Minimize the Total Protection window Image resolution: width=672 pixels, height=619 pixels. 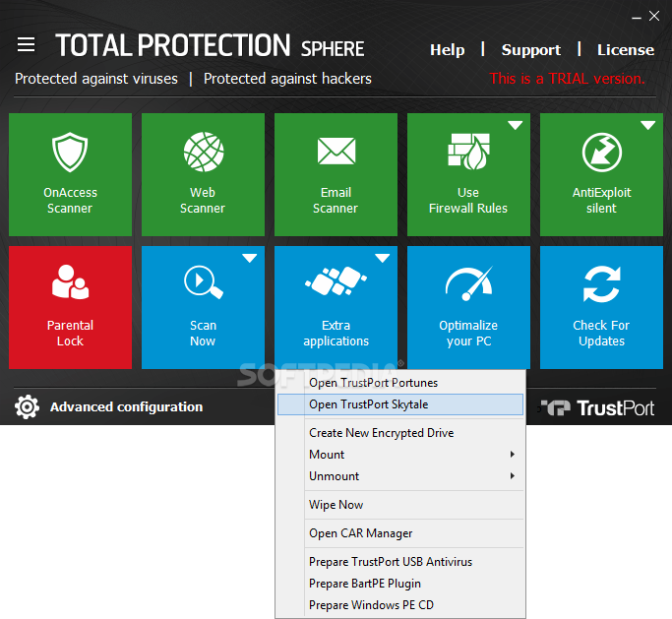coord(637,18)
